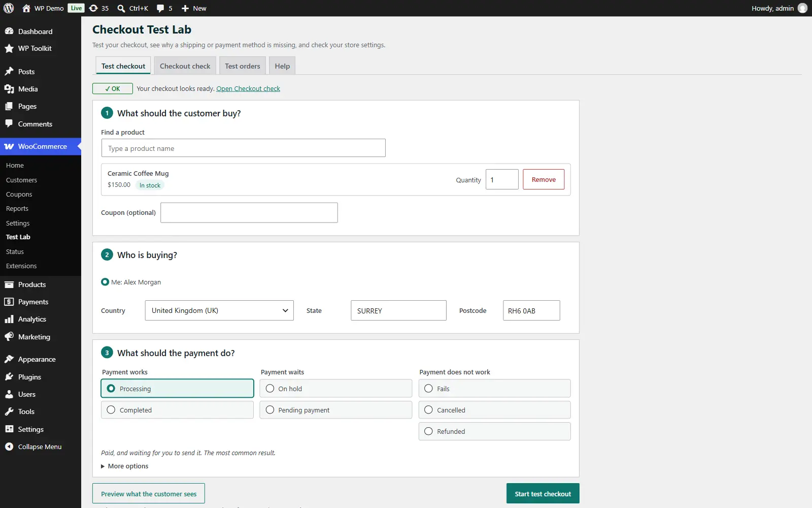Choose the Pending payment option
This screenshot has height=508, width=812.
[336, 410]
